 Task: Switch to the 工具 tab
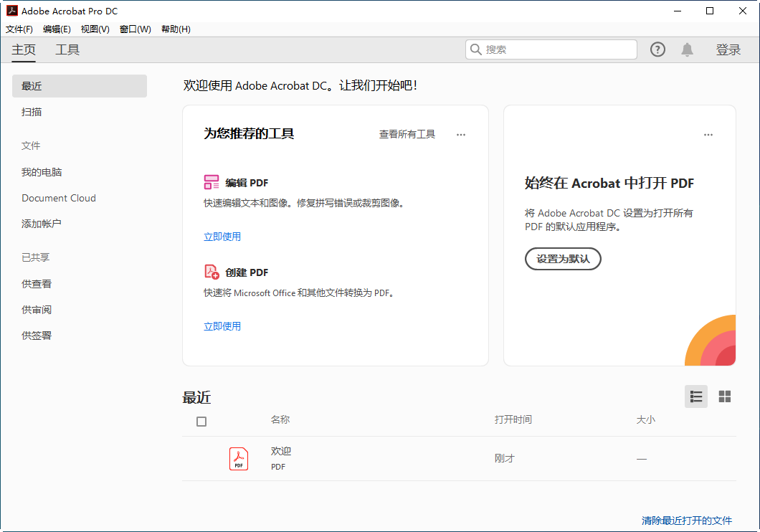pyautogui.click(x=67, y=50)
